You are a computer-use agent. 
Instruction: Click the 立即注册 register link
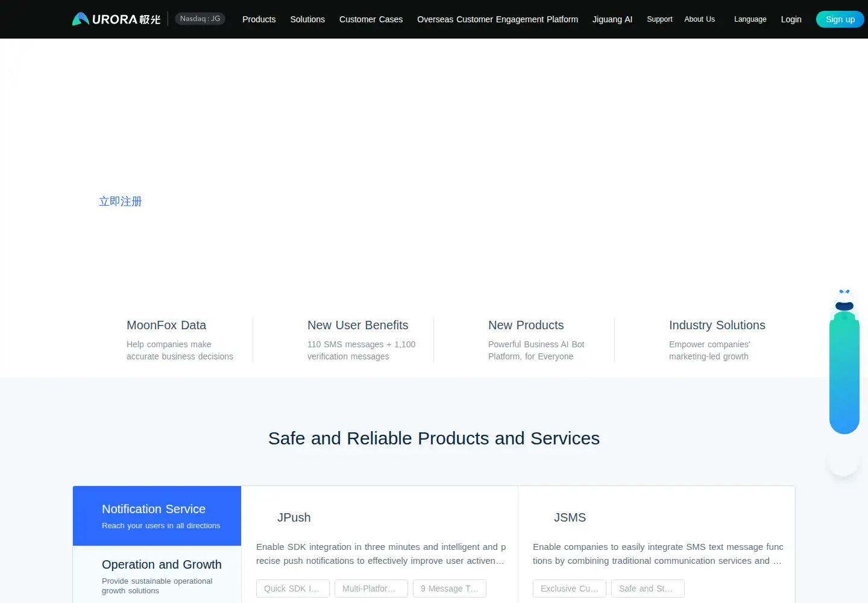click(121, 201)
